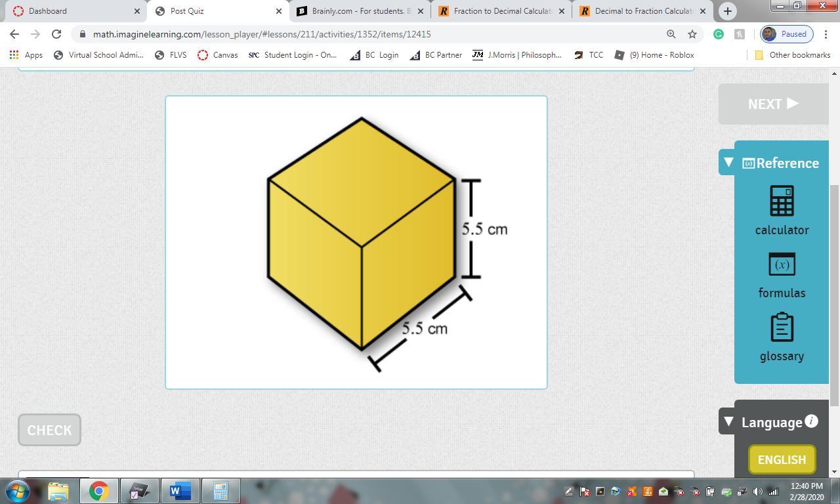The height and width of the screenshot is (504, 840).
Task: Collapse the Reference panel
Action: [728, 161]
